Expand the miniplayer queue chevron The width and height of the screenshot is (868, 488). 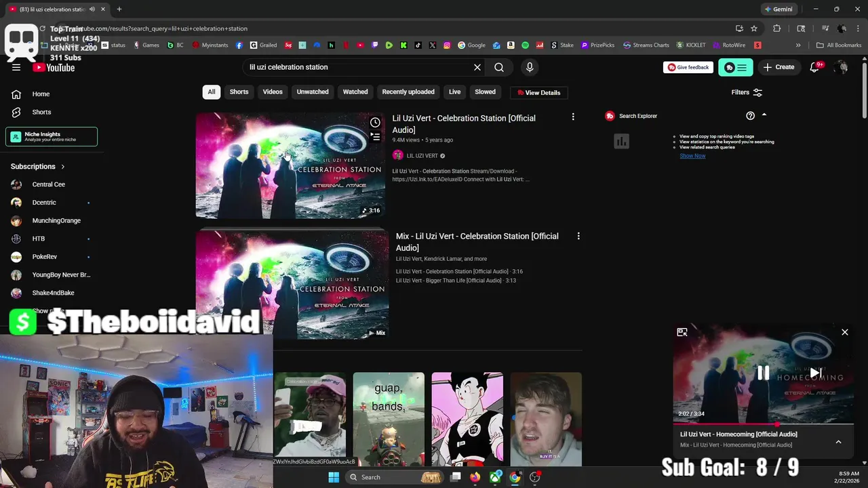[838, 442]
